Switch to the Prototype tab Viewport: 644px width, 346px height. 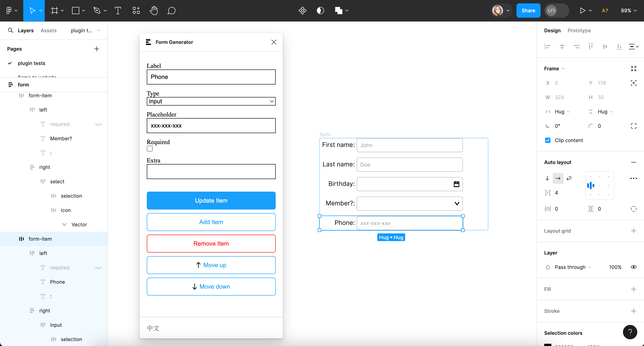[579, 30]
